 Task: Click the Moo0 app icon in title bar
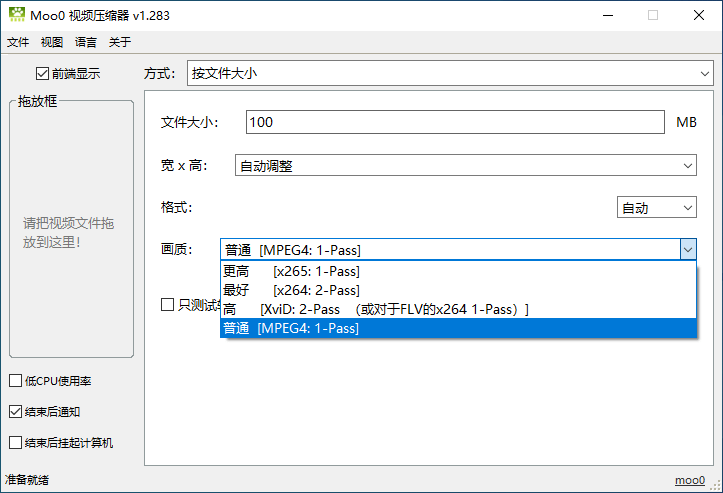[x=15, y=15]
